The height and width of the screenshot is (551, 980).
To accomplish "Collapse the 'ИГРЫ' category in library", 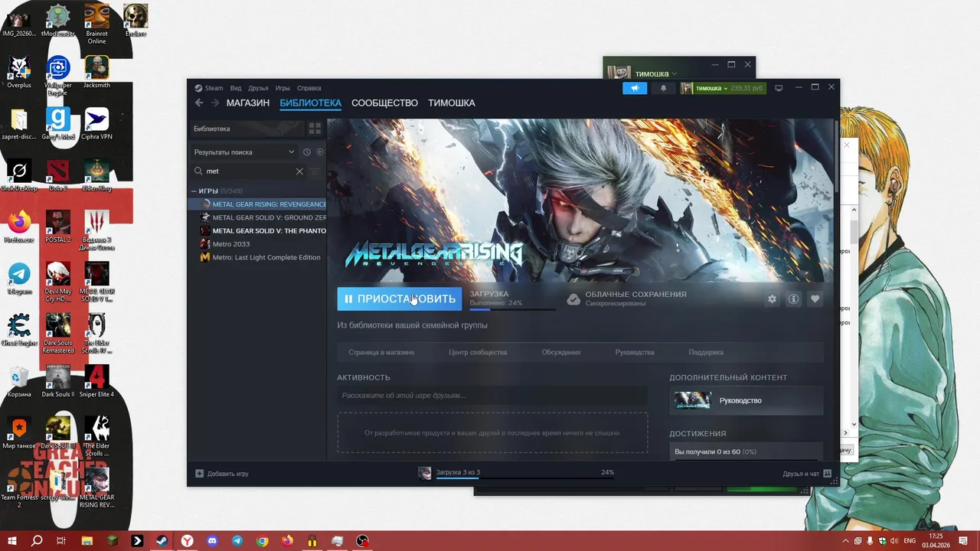I will coord(194,191).
